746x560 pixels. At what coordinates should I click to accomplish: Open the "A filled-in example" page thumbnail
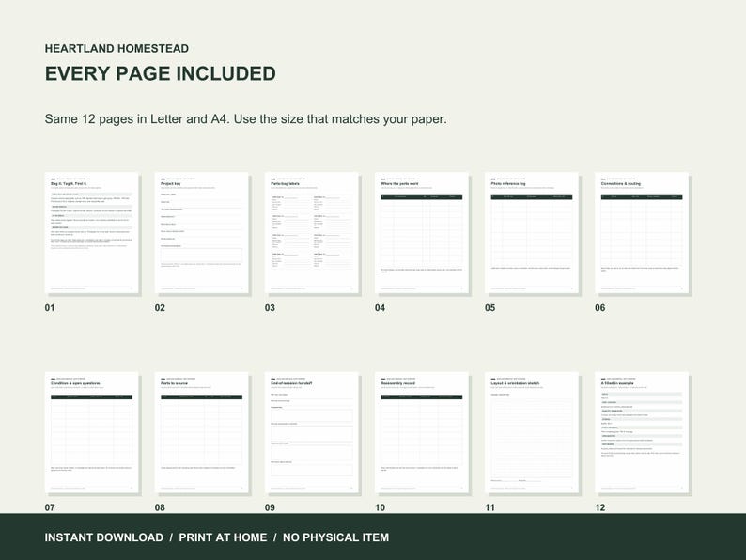point(642,432)
